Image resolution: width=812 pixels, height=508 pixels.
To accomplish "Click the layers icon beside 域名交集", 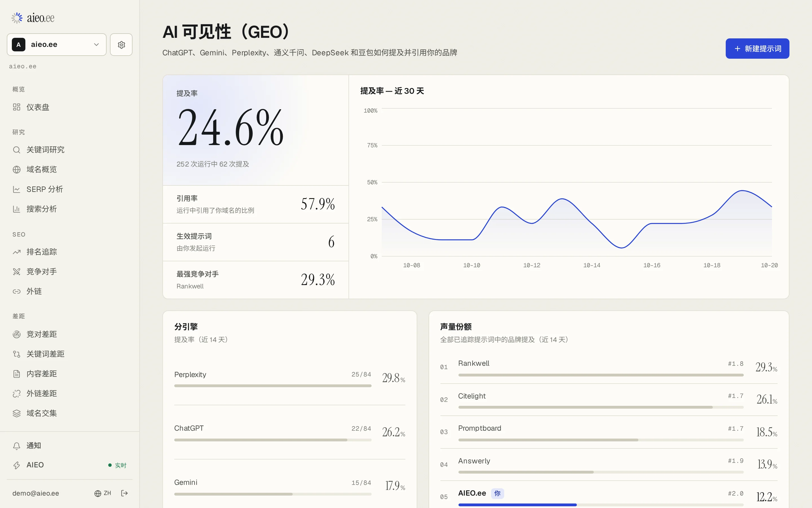I will 16,413.
